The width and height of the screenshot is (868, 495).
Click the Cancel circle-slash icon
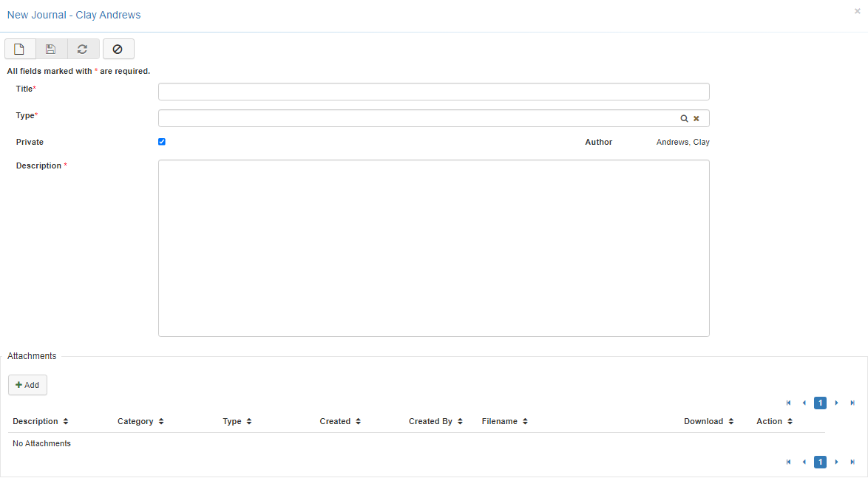(118, 49)
